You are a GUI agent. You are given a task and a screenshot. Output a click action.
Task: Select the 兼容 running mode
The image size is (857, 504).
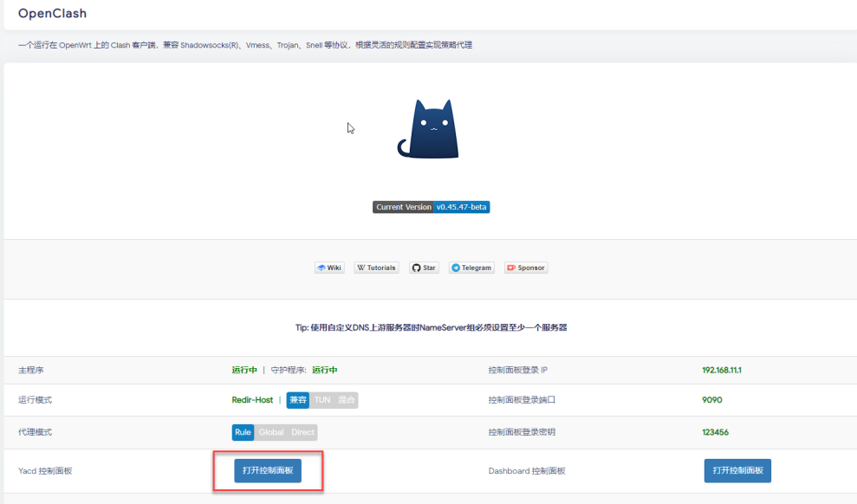[x=297, y=400]
